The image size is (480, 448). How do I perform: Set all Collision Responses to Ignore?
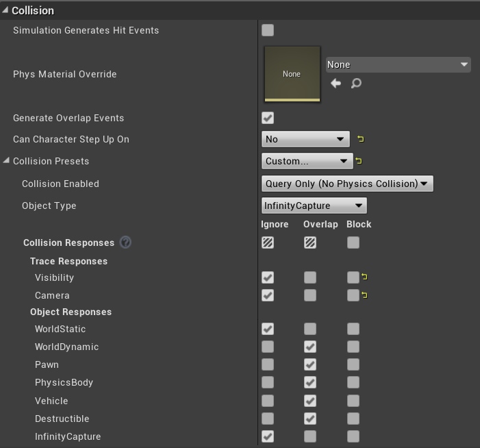268,242
